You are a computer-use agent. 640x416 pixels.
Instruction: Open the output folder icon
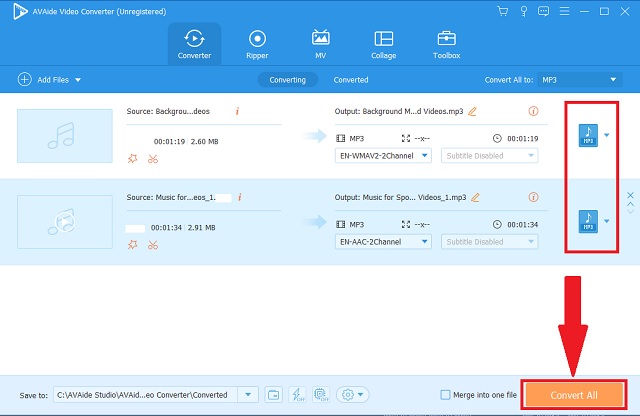point(273,395)
